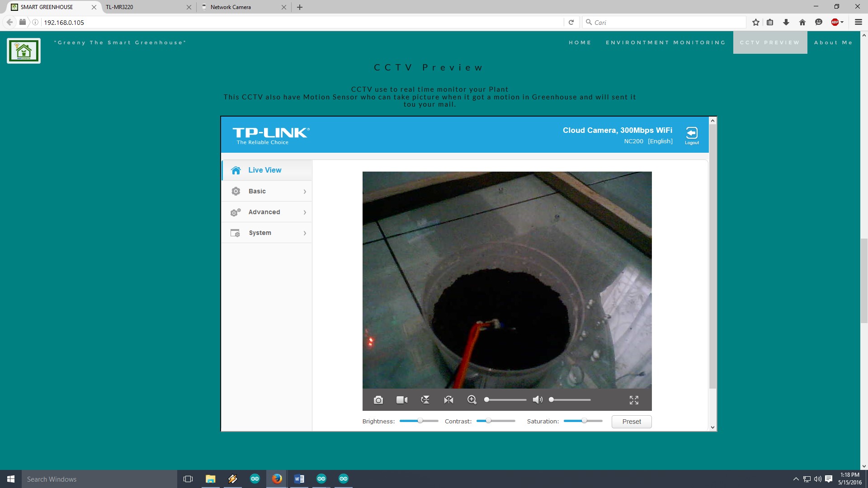Open ENVIRONTMENT MONITORING page
Screen dimensions: 868x488
coord(665,42)
